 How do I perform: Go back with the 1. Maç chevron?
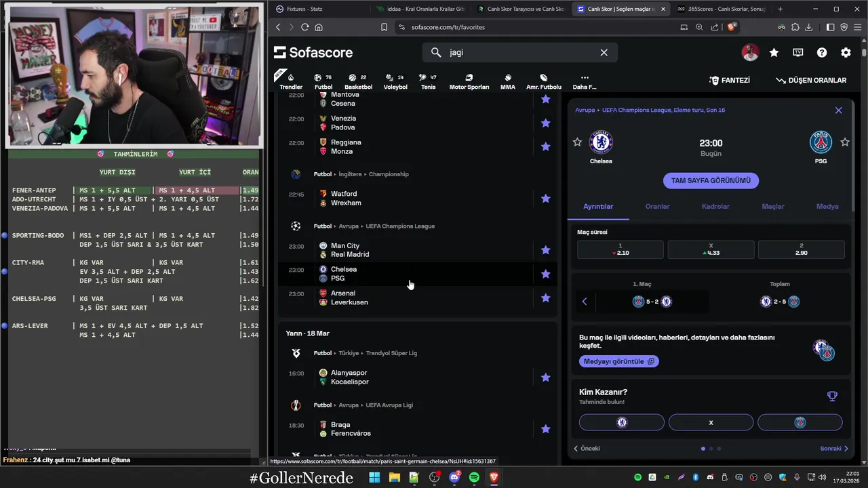click(585, 302)
